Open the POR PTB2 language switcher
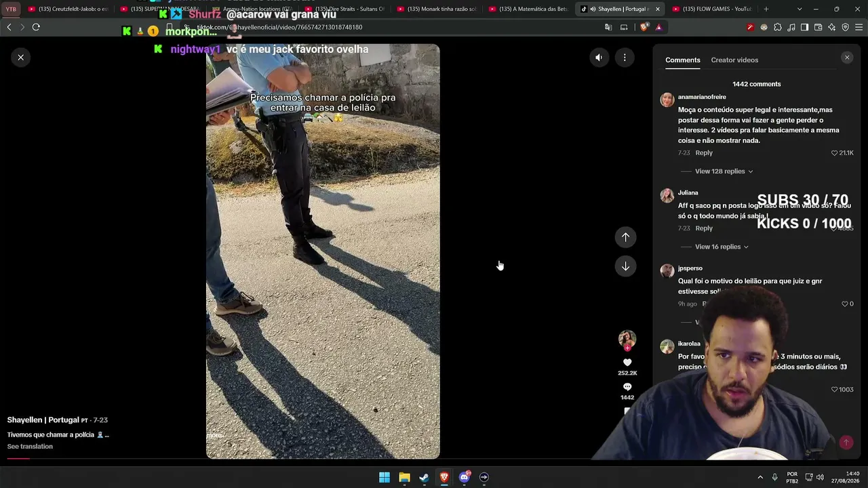Screen dimensions: 868x488 (792, 477)
